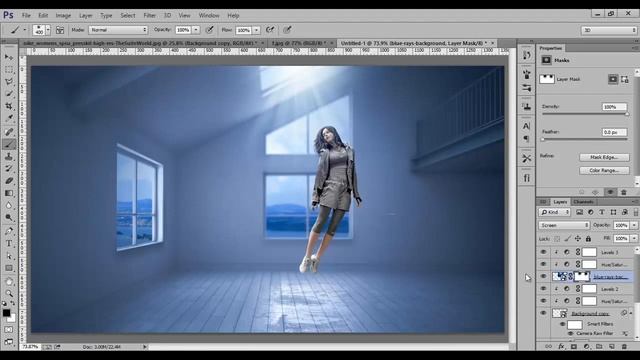Toggle visibility of blue-rays-background layer

coord(543,276)
